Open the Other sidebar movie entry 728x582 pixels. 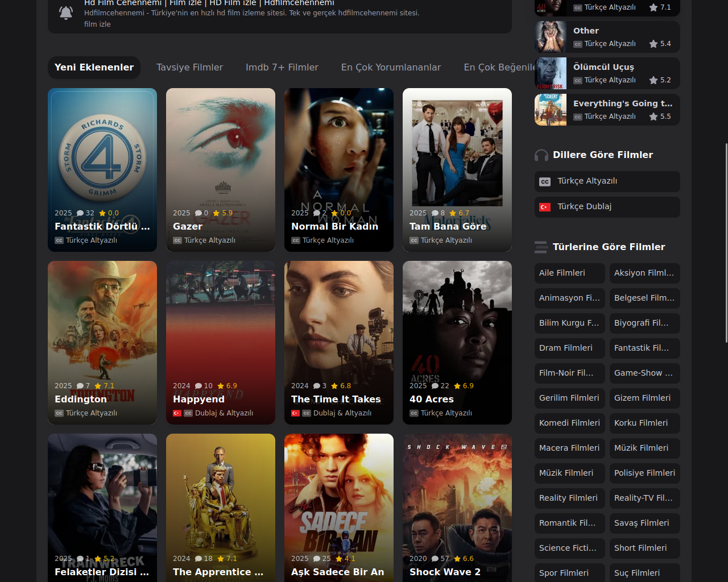(x=607, y=37)
